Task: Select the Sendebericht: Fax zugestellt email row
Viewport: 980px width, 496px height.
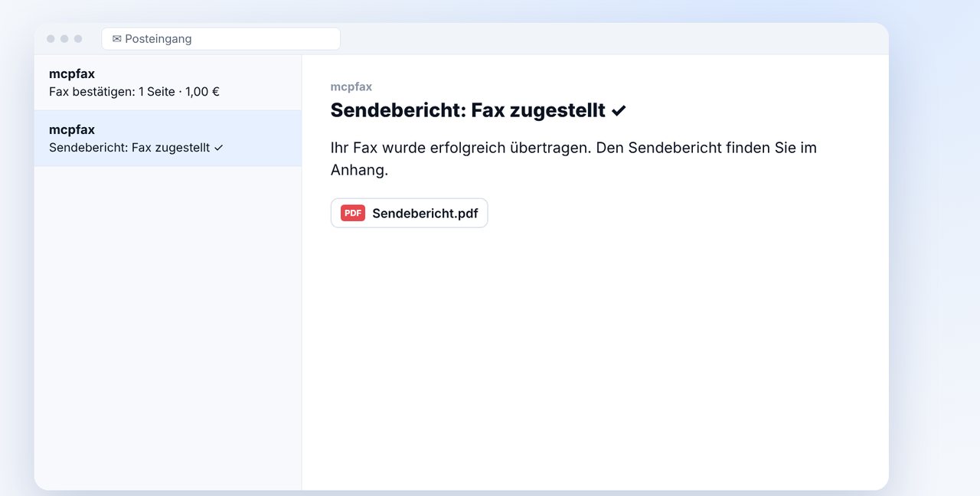Action: coord(168,139)
